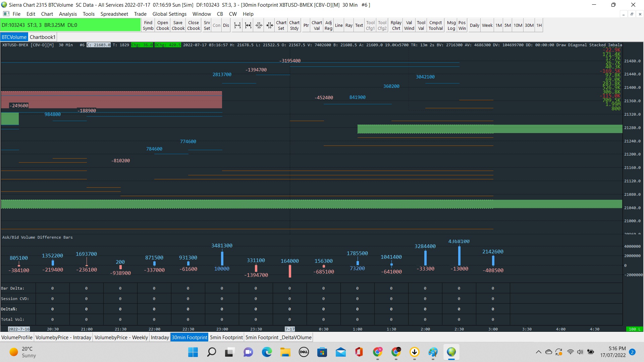The width and height of the screenshot is (644, 362).
Task: Show hidden system tray icons chevron
Action: [538, 352]
